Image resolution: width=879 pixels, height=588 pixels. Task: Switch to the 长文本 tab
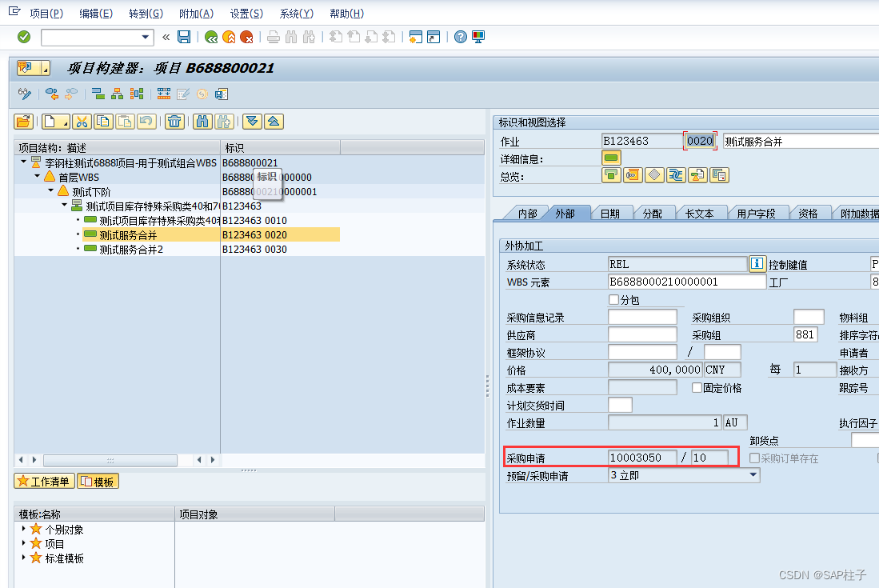pyautogui.click(x=699, y=214)
